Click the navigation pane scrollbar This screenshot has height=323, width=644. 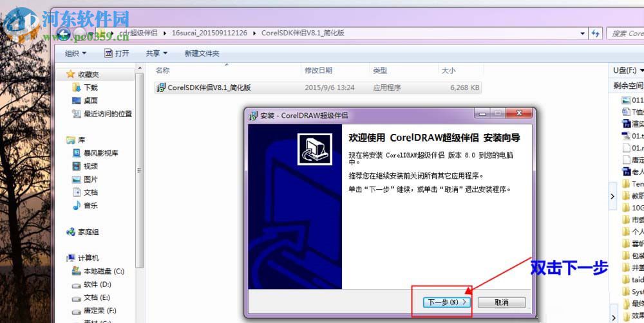tap(140, 171)
